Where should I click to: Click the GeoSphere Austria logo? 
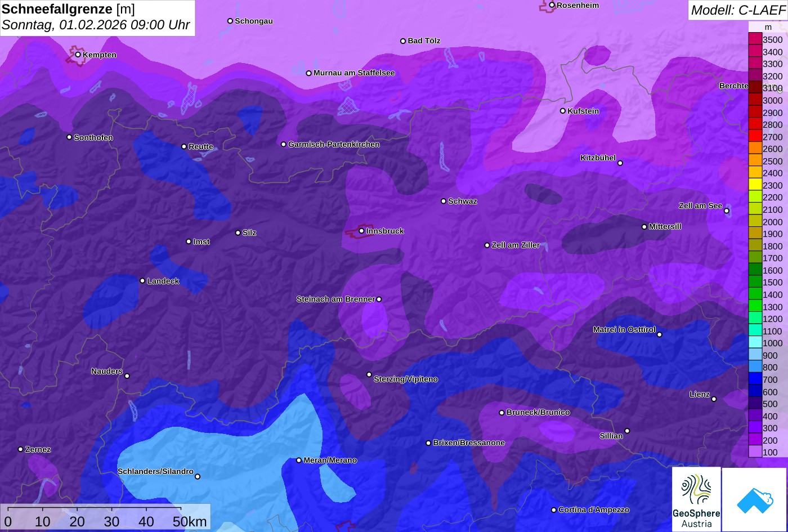(696, 499)
